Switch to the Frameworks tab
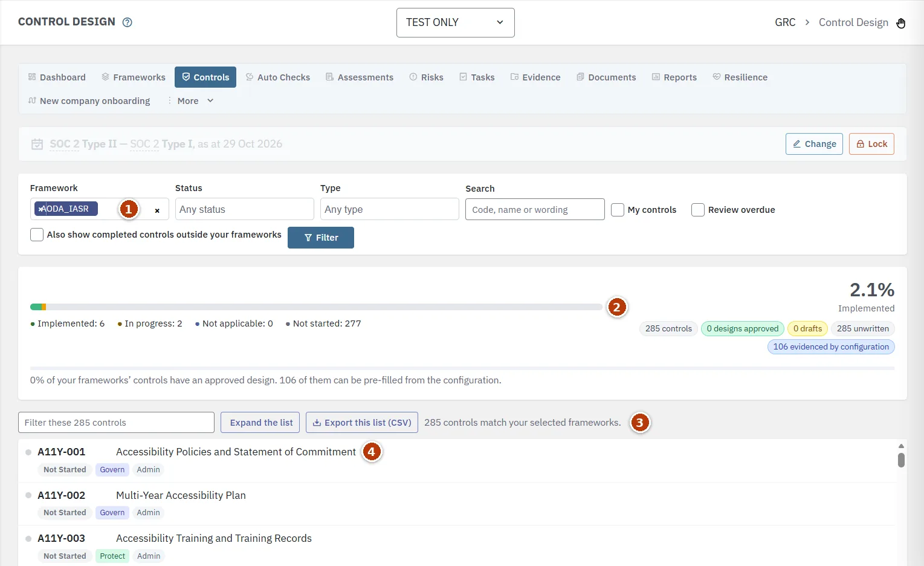The height and width of the screenshot is (566, 924). pyautogui.click(x=134, y=77)
